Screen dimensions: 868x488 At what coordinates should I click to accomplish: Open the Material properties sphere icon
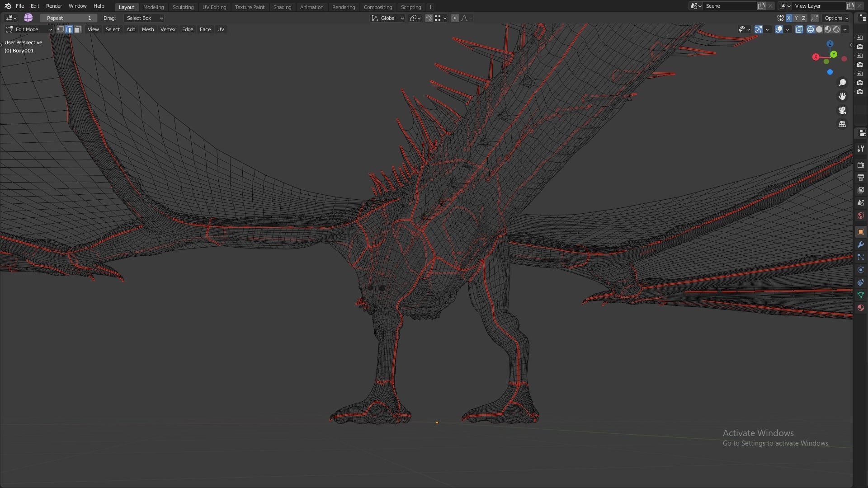(861, 308)
